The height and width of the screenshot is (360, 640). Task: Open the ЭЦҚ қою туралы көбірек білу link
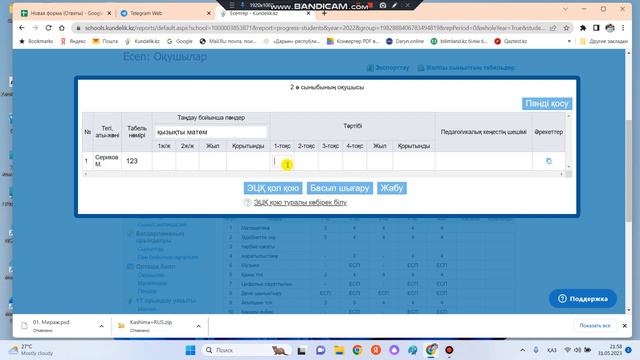pyautogui.click(x=300, y=202)
